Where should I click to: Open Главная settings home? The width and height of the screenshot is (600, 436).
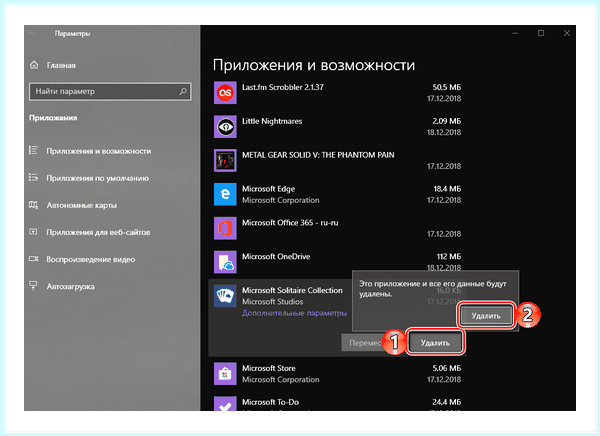click(x=61, y=65)
